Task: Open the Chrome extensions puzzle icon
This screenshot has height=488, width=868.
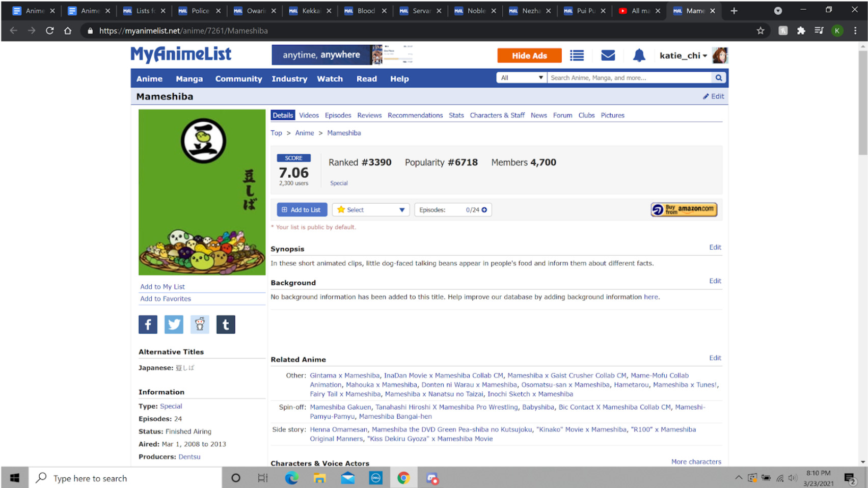Action: pyautogui.click(x=801, y=31)
